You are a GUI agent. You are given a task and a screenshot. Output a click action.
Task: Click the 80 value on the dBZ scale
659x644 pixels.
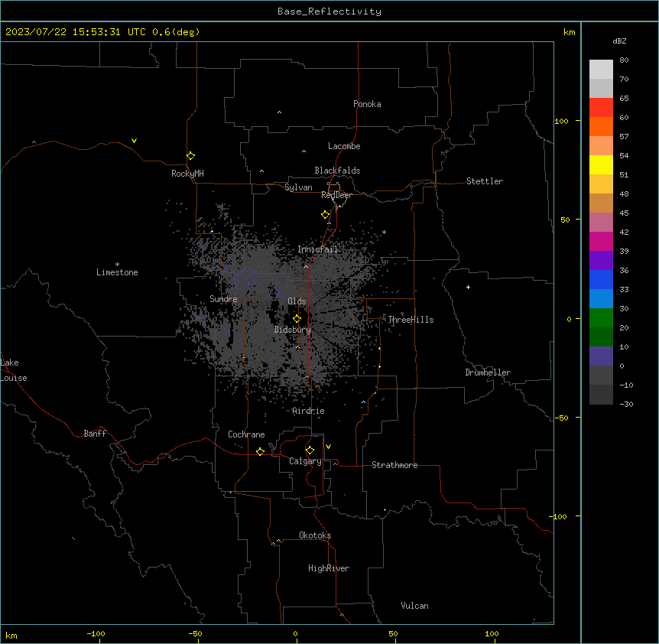(624, 60)
